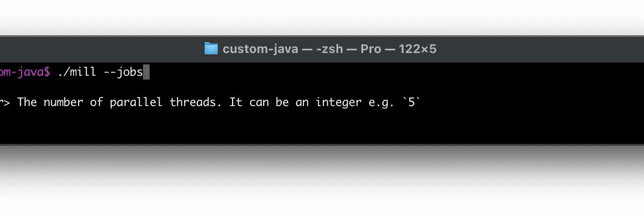Click the --jobs flag on command line
The image size is (644, 215).
pos(123,72)
